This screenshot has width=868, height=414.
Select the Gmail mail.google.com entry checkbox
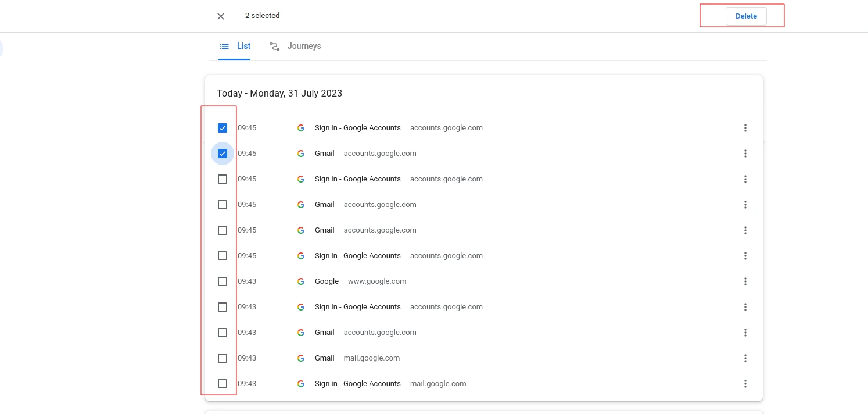click(223, 358)
